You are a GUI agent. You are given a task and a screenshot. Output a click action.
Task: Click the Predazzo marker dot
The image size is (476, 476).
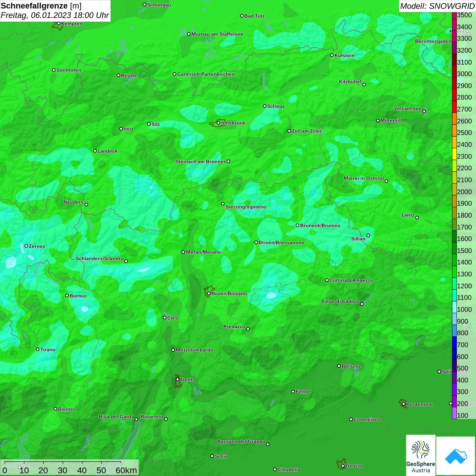click(248, 329)
